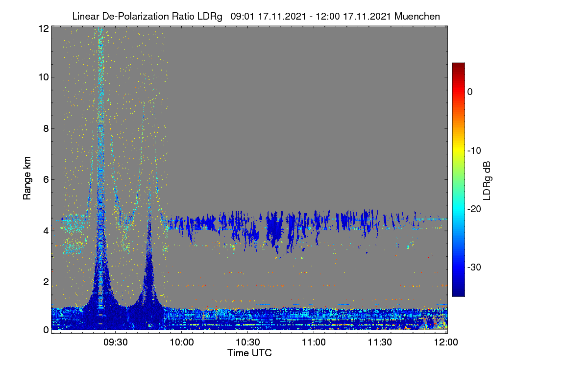Click the 11:30 time axis label
The width and height of the screenshot is (588, 392).
(x=380, y=342)
